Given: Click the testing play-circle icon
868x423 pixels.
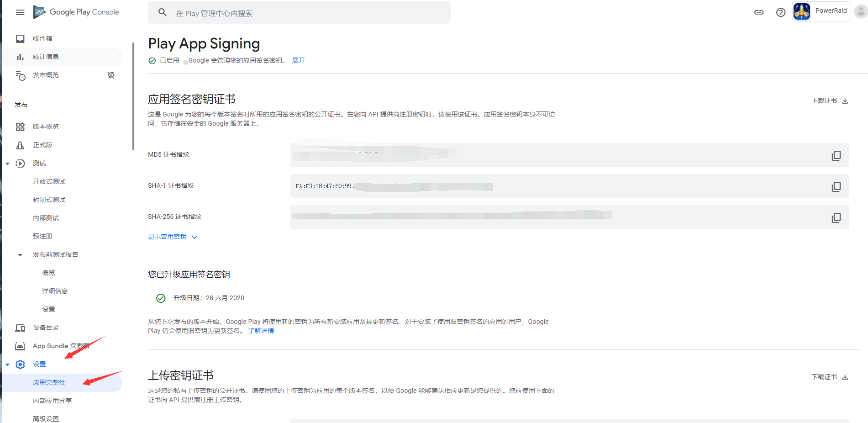Looking at the screenshot, I should tap(20, 164).
